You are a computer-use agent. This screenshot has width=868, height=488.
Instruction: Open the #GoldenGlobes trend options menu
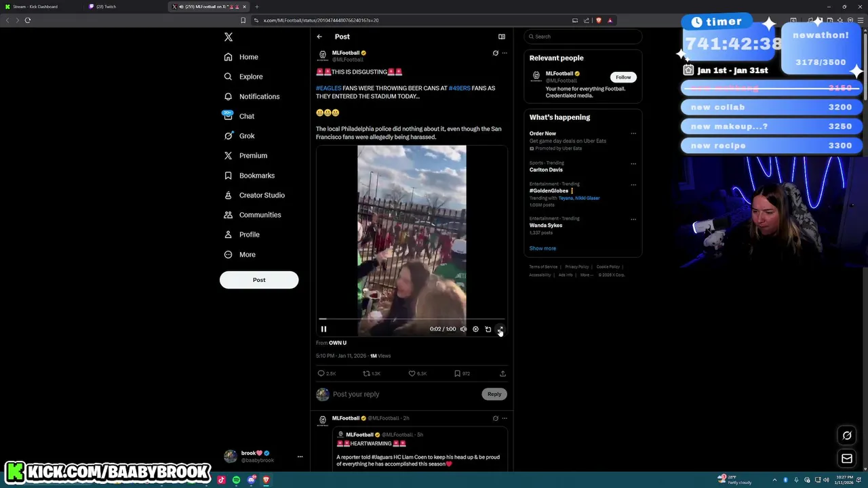pos(633,184)
